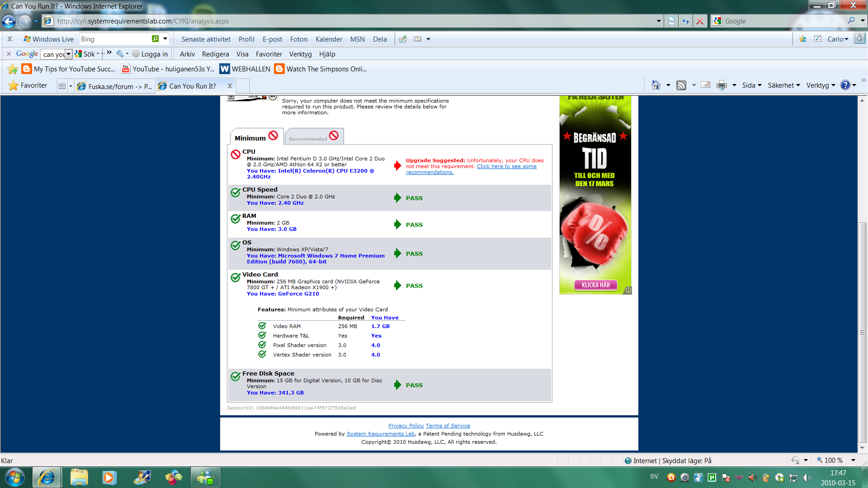This screenshot has height=488, width=868.
Task: Expand the Sida menu dropdown
Action: (x=752, y=85)
